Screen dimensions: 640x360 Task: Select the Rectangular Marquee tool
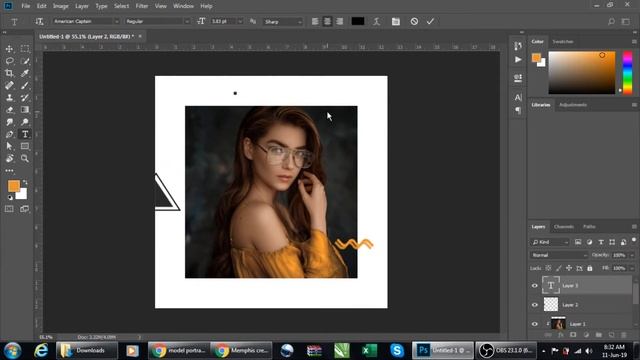(25, 49)
